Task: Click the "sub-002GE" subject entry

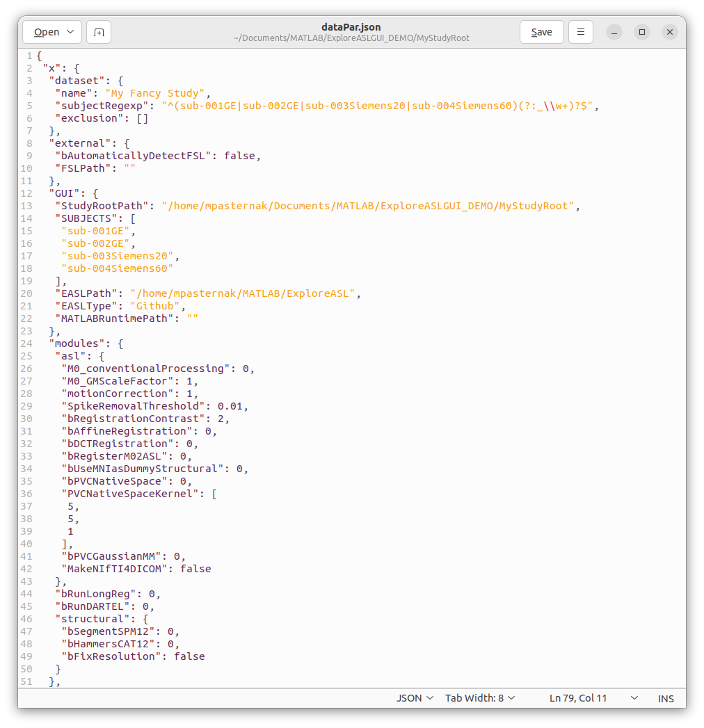Action: [x=96, y=244]
